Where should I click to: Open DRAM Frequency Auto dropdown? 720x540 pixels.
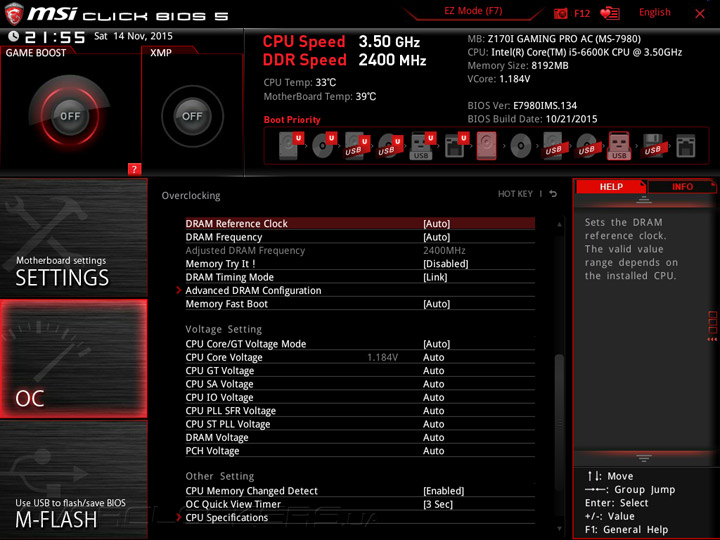point(436,237)
